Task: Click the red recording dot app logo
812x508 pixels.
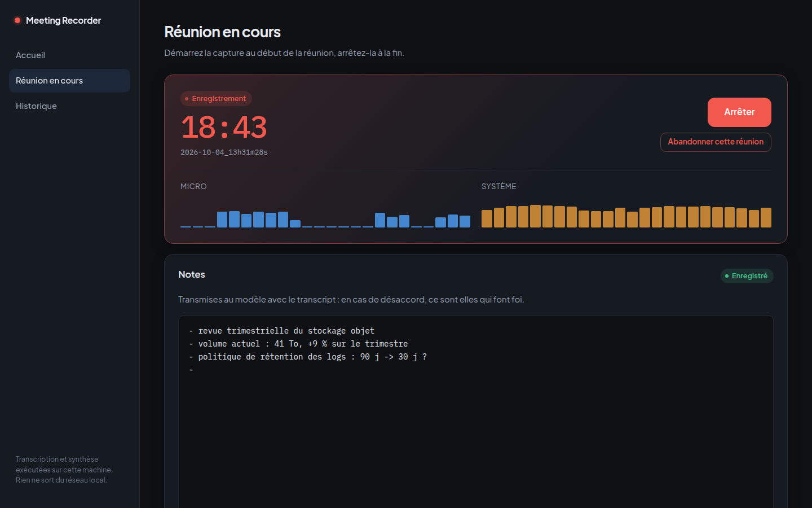Action: coord(17,20)
